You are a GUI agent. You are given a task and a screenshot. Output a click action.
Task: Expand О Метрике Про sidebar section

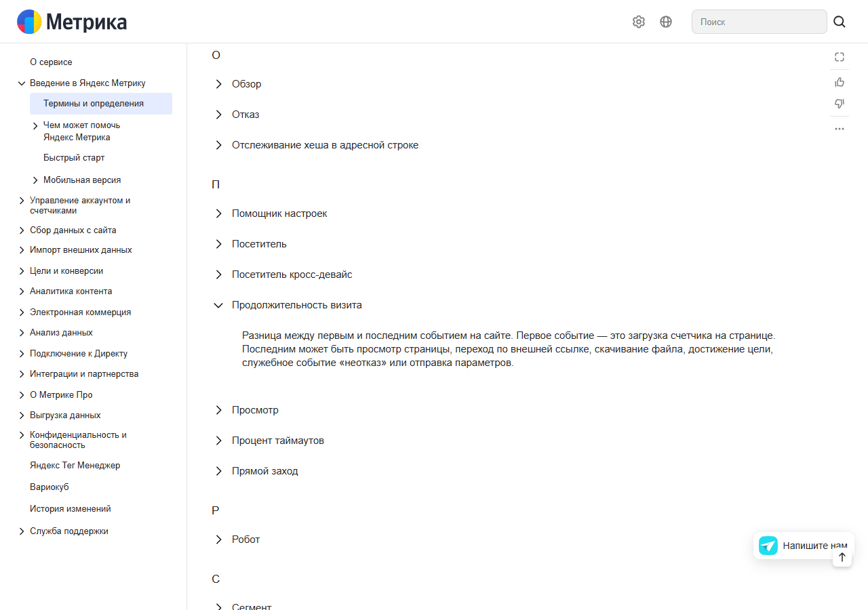pos(22,395)
